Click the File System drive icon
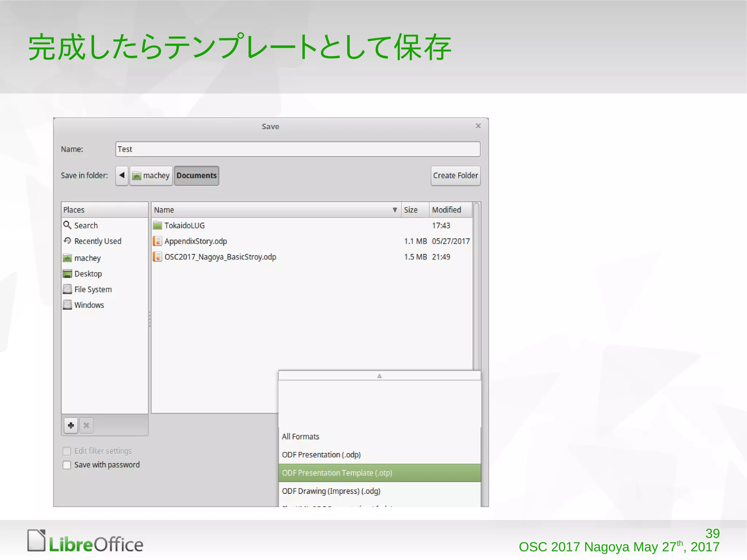Viewport: 747px width, 560px height. coord(67,289)
